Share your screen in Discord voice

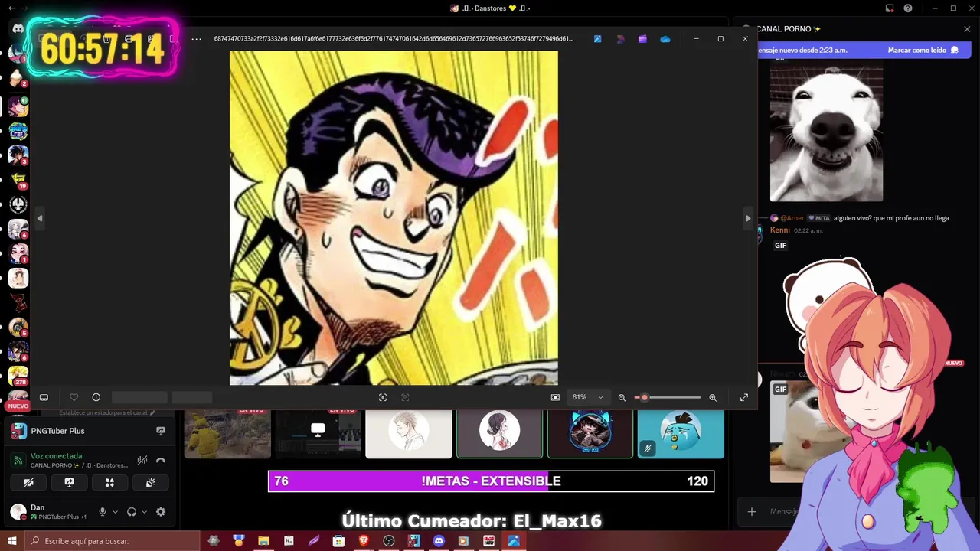coord(69,483)
